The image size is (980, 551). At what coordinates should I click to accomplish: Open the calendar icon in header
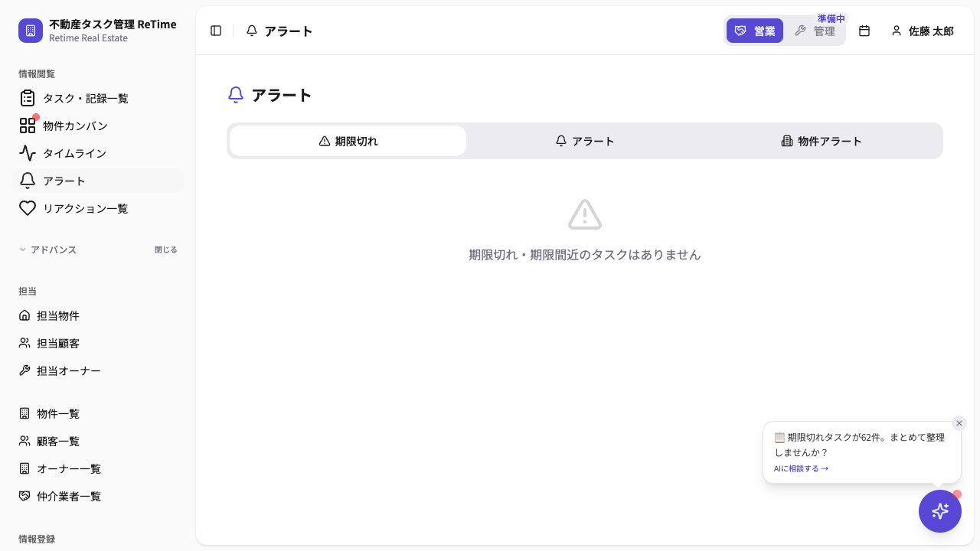(864, 31)
